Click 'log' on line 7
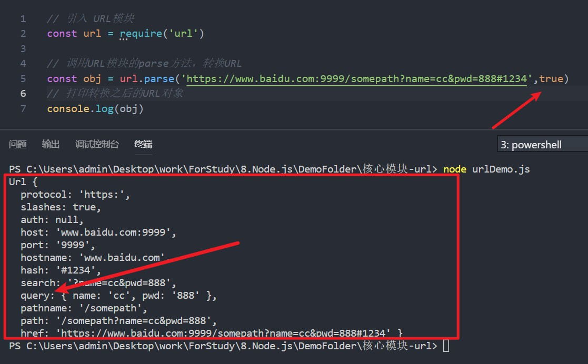Image resolution: width=588 pixels, height=364 pixels. [x=105, y=109]
